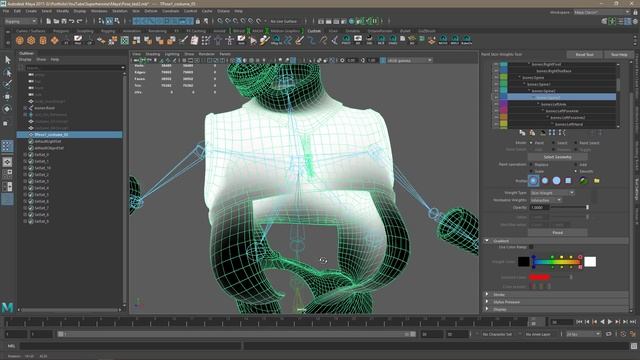The height and width of the screenshot is (360, 640).
Task: Click the Go to End playback button
Action: [x=633, y=322]
